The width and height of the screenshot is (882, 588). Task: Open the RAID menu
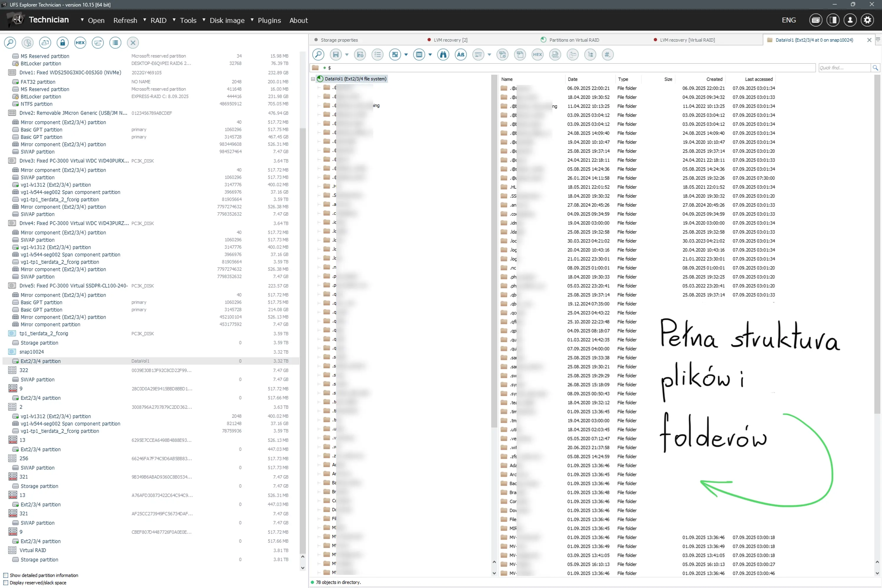click(158, 20)
